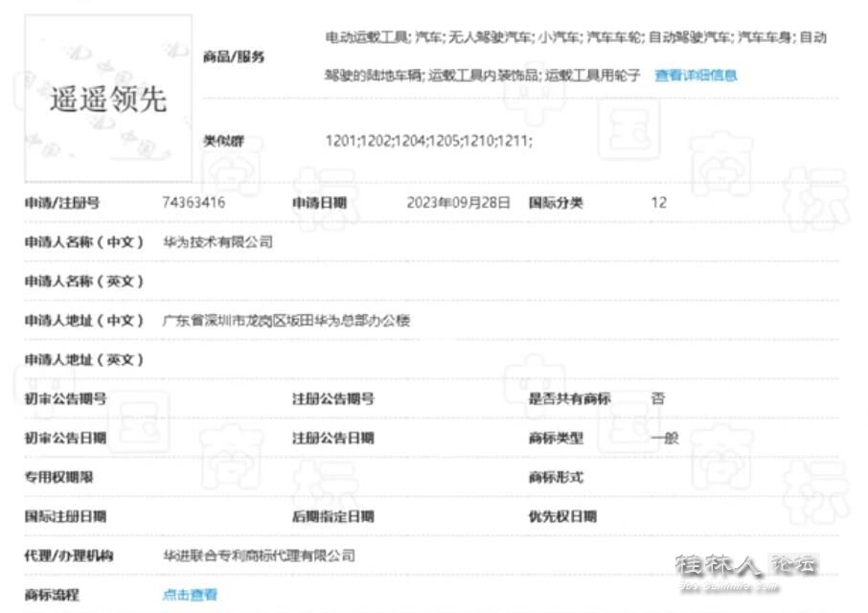868x613 pixels.
Task: Click the 申请人地址（英文）label
Action: (x=84, y=359)
